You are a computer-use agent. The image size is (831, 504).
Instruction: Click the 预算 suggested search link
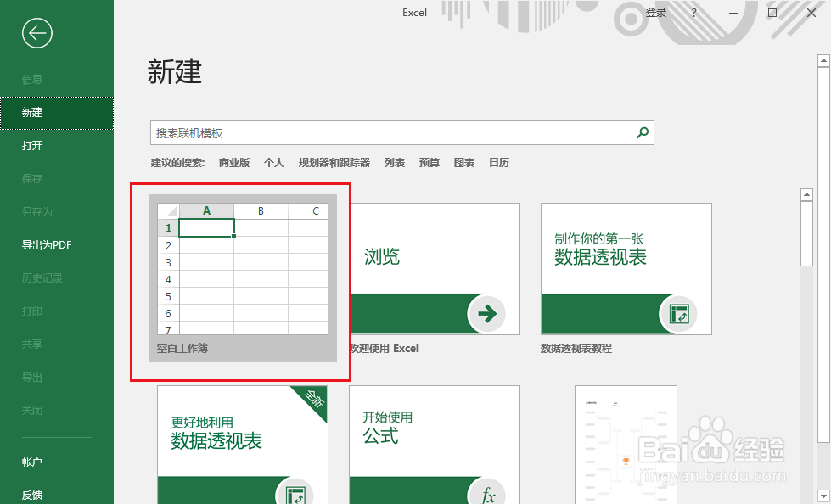[x=430, y=163]
